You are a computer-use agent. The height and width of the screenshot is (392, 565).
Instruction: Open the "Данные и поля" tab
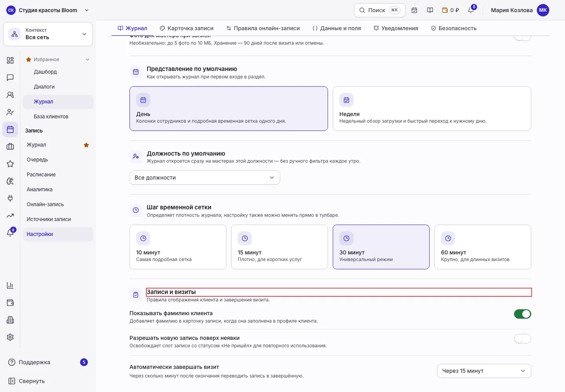pos(337,28)
